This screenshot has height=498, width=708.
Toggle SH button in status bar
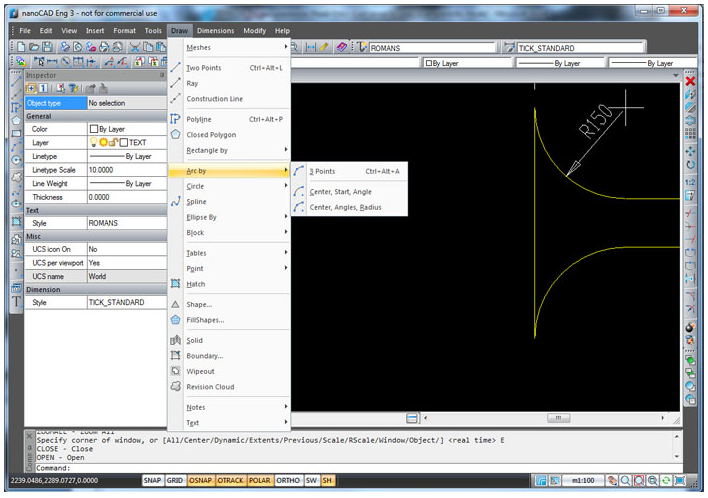point(327,480)
